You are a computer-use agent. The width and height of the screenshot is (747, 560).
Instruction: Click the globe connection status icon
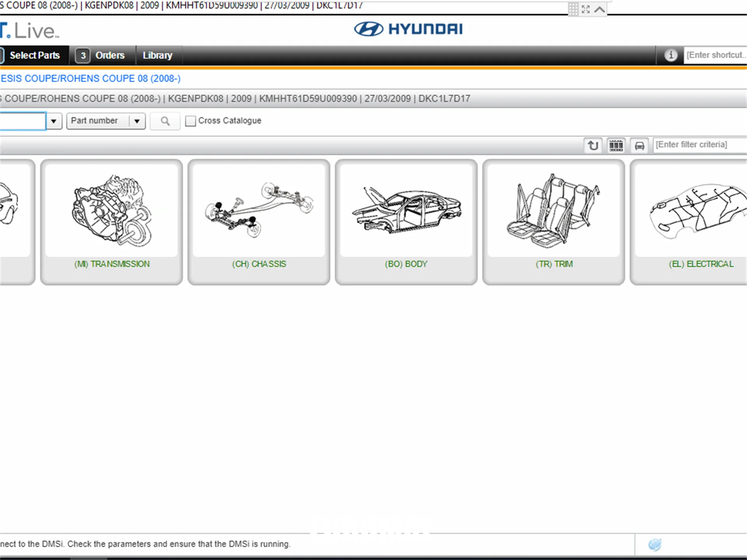655,544
